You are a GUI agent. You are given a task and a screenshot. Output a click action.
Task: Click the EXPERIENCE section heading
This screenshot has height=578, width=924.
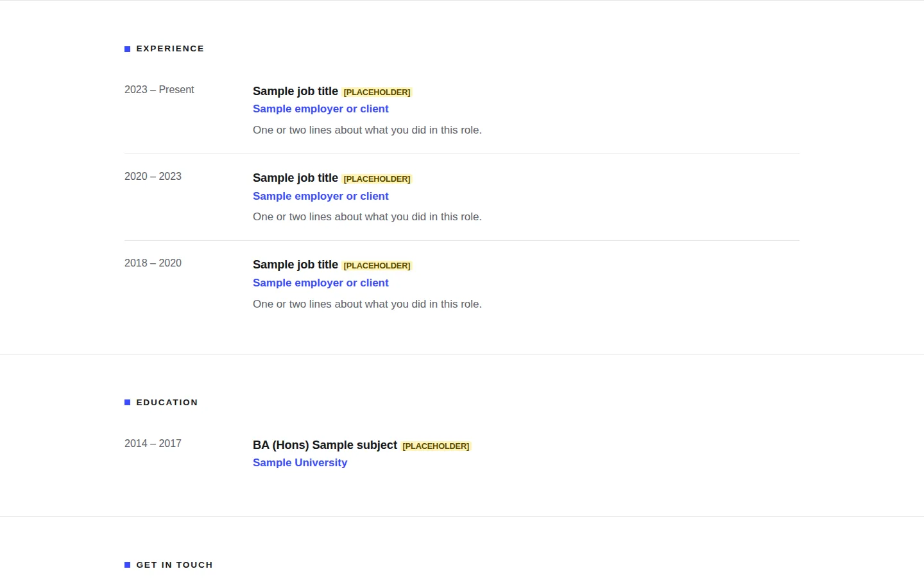[170, 49]
